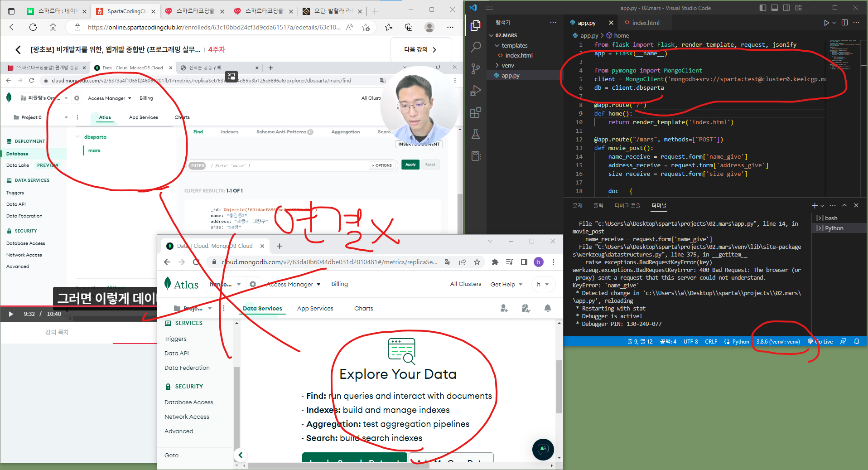Open Chrome media controls icon
The height and width of the screenshot is (470, 868).
510,262
